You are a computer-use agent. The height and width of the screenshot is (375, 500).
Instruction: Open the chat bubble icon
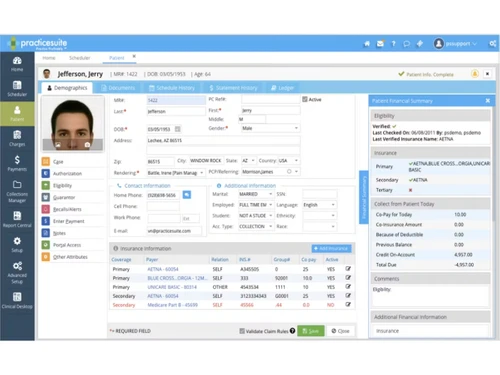pos(406,44)
